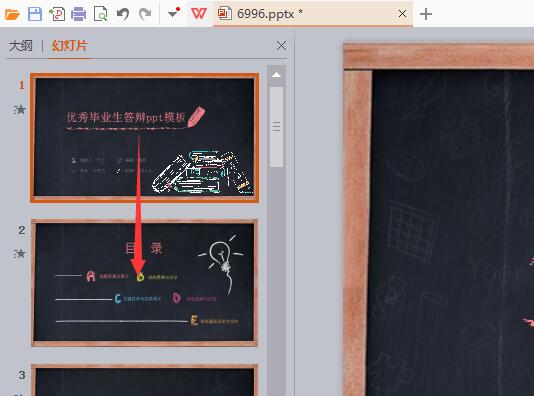This screenshot has width=534, height=396.
Task: Click the slide panel scrollbar handle
Action: click(277, 127)
